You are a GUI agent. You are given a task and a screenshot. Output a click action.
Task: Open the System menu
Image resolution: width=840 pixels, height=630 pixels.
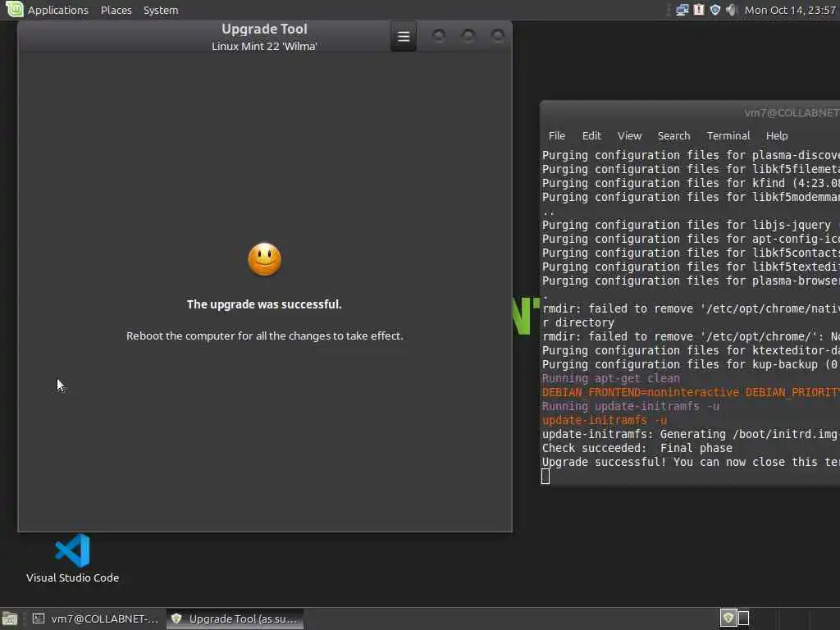point(161,10)
